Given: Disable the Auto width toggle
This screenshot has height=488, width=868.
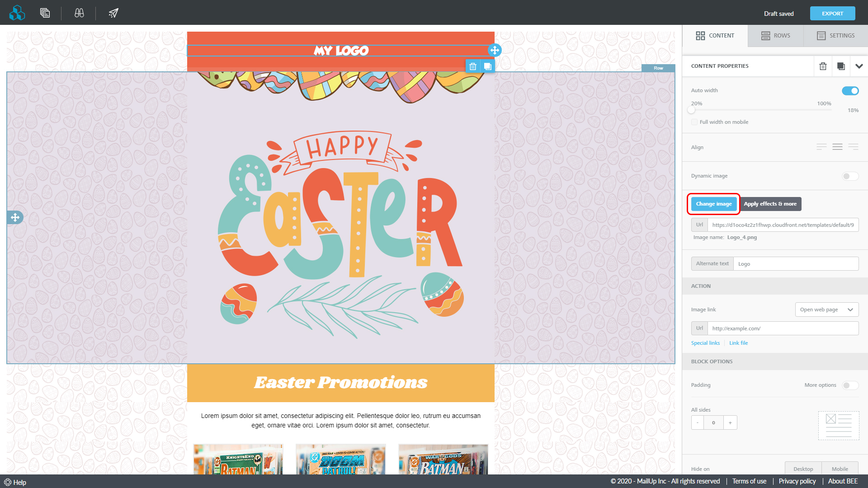Looking at the screenshot, I should click(x=850, y=91).
